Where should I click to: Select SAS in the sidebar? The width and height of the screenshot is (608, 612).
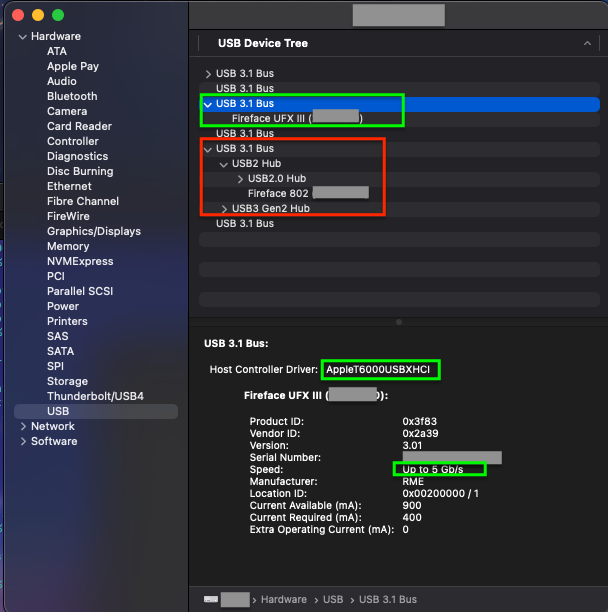point(58,336)
